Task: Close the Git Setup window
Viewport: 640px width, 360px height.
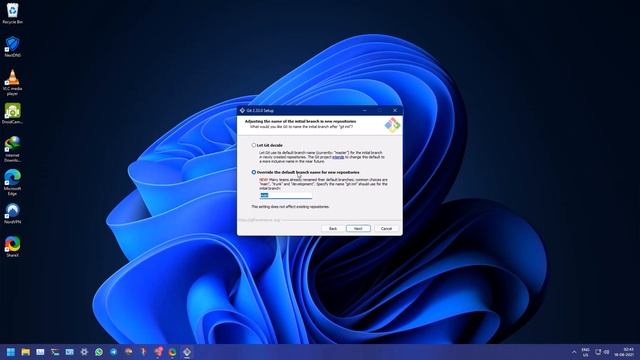Action: tap(395, 110)
